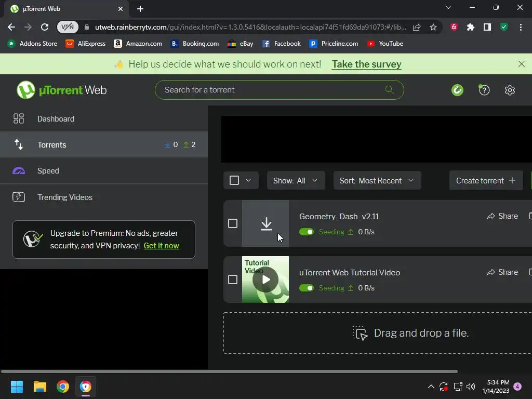The image size is (532, 399).
Task: Share the uTorrent Web Tutorial Video
Action: [502, 272]
